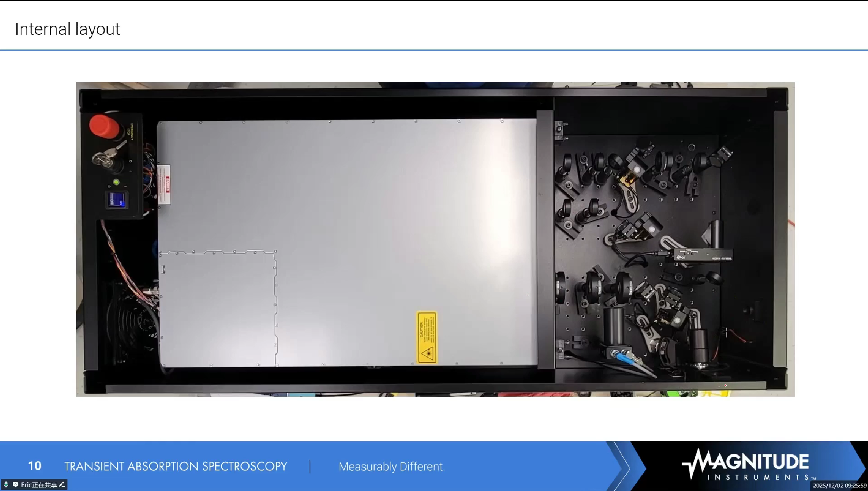Screen dimensions: 868x491
Task: Click the annotation pen icon
Action: 62,484
